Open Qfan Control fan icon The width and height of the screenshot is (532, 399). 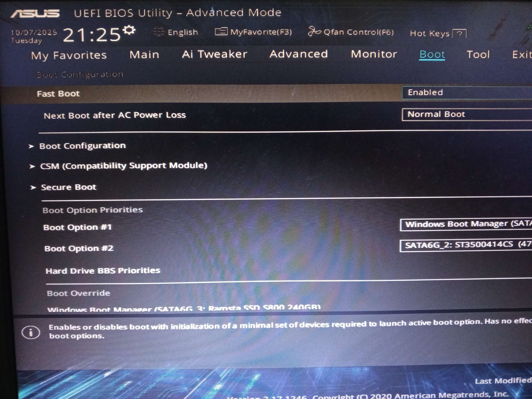click(x=314, y=31)
